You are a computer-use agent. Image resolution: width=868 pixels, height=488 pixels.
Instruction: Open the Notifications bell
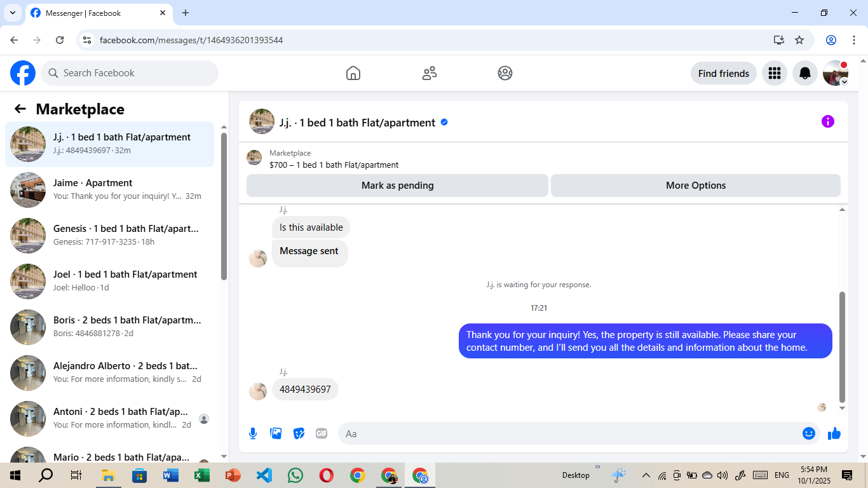point(805,73)
